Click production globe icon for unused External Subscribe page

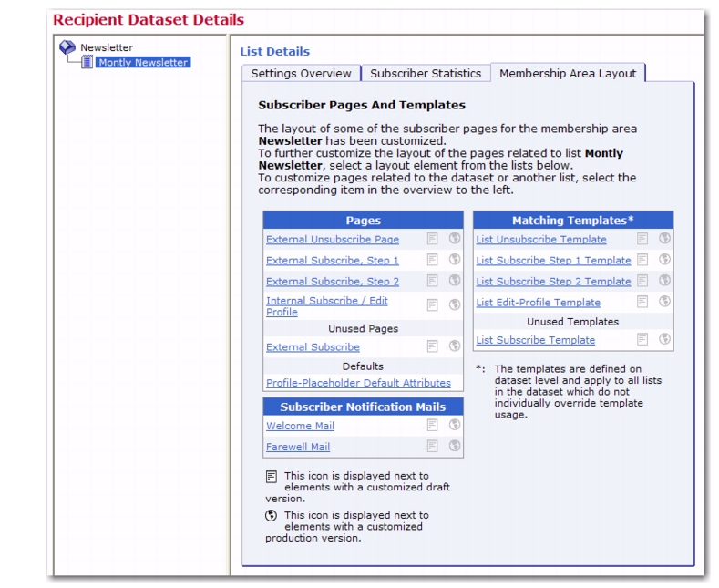point(455,346)
